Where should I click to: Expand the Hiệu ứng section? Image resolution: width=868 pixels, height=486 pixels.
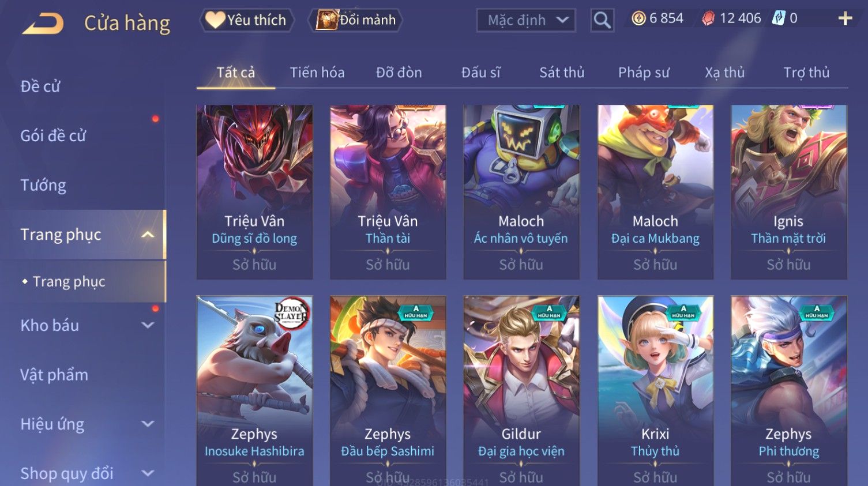point(148,424)
